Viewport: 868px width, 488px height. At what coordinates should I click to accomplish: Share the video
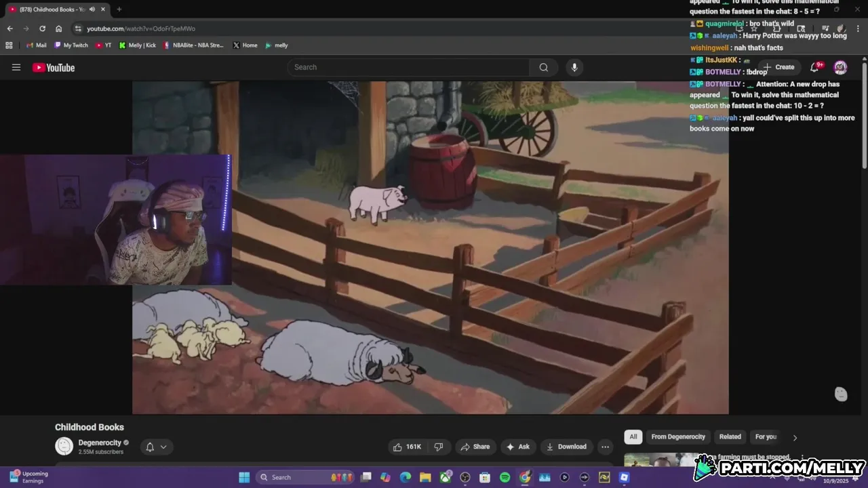(x=475, y=447)
